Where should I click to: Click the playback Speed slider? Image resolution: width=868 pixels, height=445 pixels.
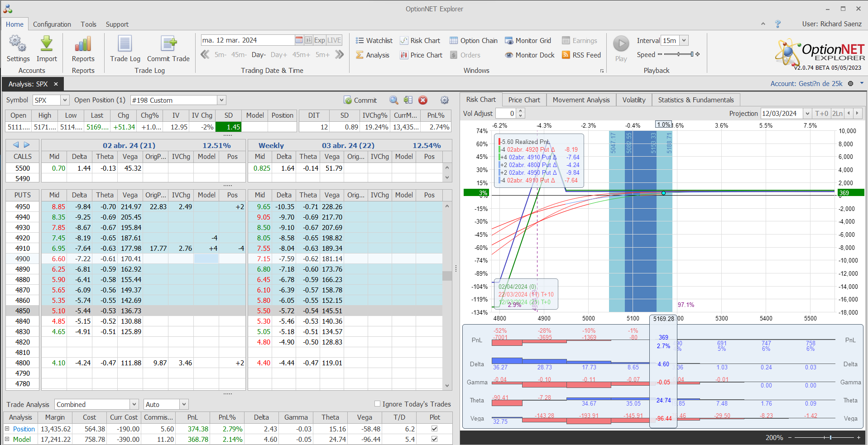(x=678, y=54)
